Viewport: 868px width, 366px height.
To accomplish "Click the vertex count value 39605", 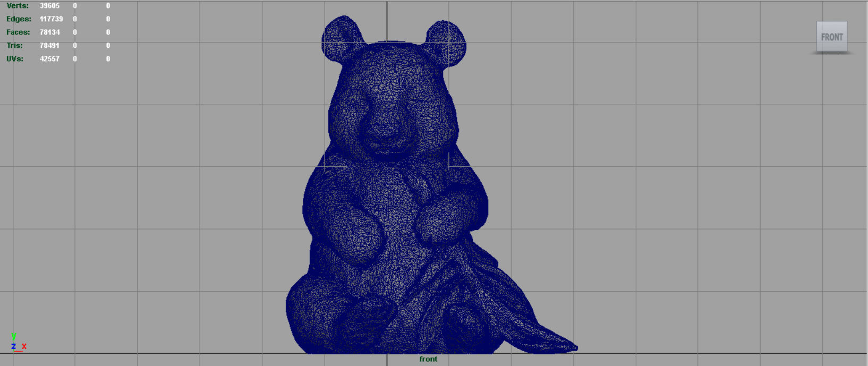I will pos(49,6).
